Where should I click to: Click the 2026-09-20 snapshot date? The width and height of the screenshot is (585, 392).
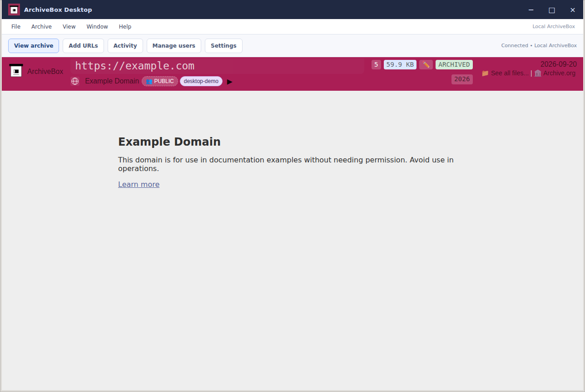tap(559, 64)
